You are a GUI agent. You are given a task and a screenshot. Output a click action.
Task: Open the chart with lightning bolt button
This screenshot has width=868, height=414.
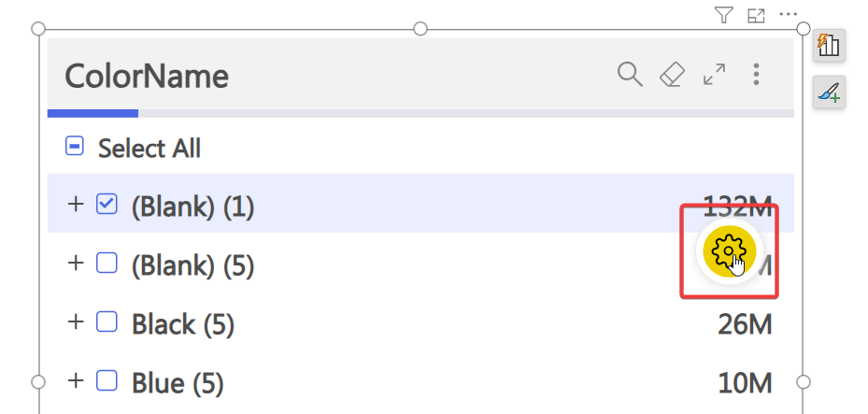coord(829,45)
